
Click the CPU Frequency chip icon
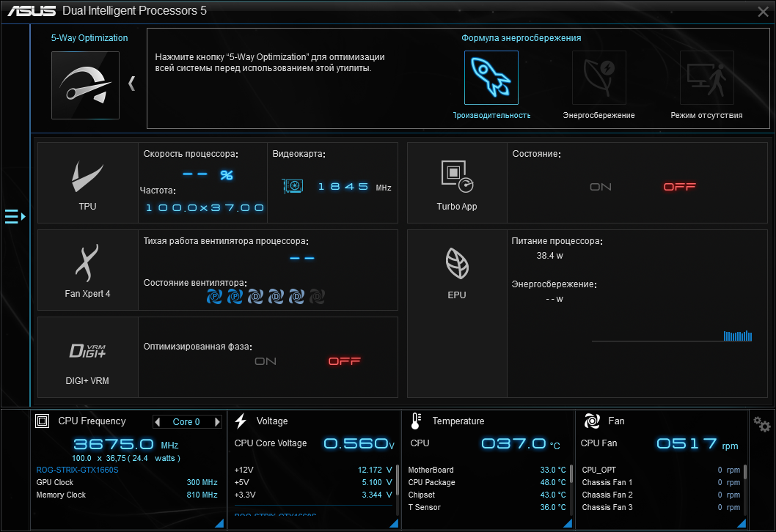point(43,421)
